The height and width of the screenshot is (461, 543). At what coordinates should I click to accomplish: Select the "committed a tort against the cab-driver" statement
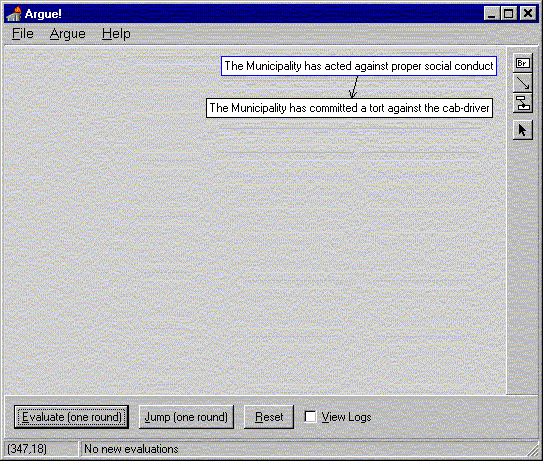349,108
